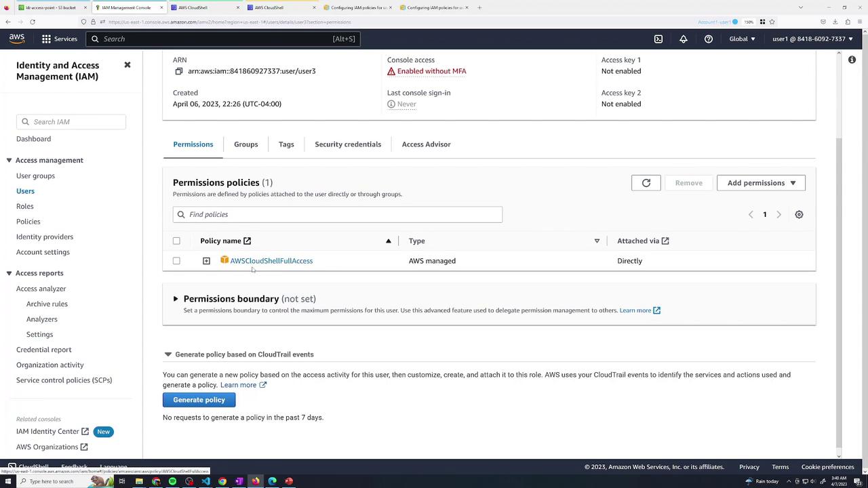
Task: Open Windows Start menu
Action: (x=8, y=481)
